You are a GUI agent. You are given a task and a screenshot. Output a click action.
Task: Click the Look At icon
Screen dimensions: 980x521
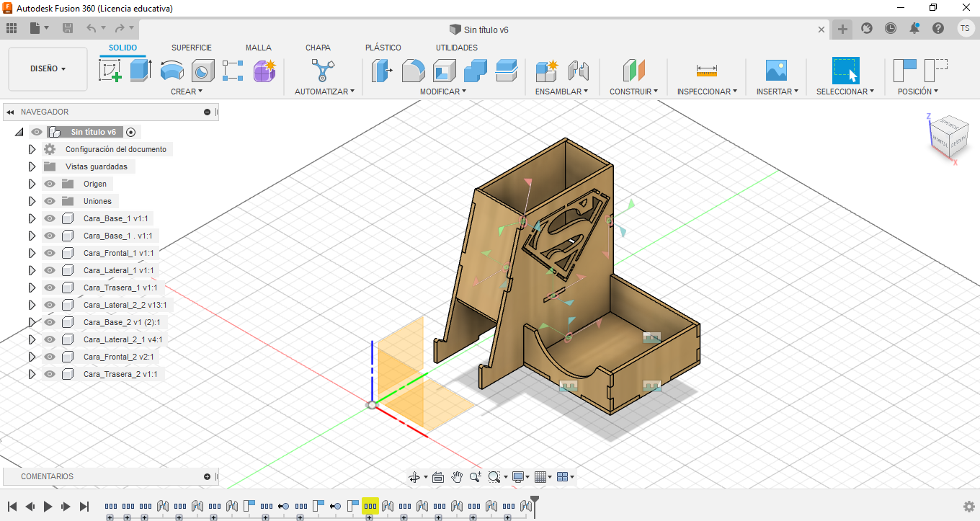pos(438,477)
